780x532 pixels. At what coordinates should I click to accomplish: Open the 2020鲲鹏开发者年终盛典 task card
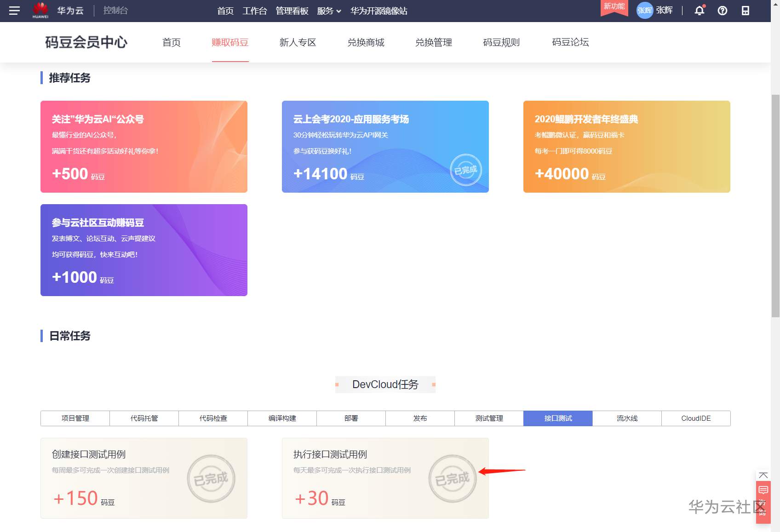coord(627,147)
